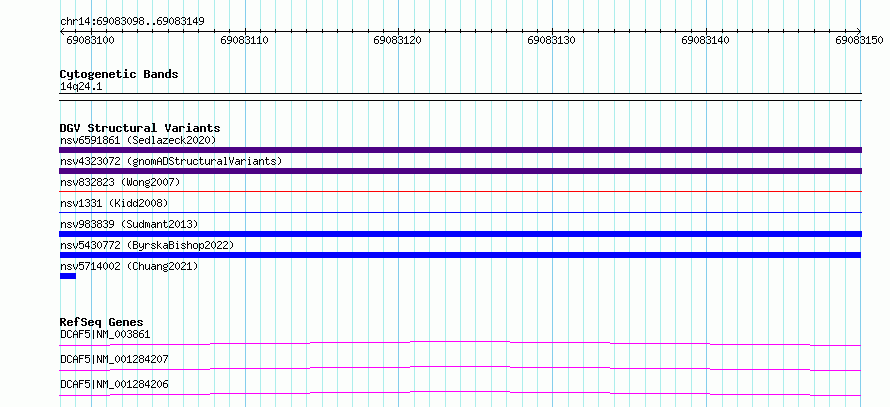Click the magenta intron line under NM_003861
Screen dimensions: 890x407
point(460,343)
